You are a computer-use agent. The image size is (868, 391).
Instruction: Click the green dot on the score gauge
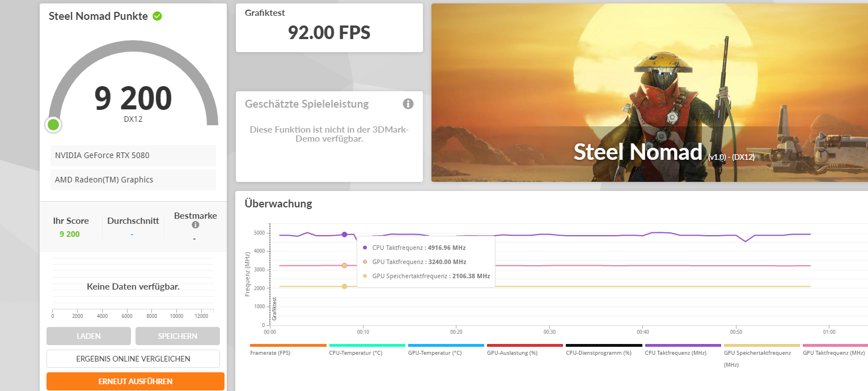click(x=53, y=125)
